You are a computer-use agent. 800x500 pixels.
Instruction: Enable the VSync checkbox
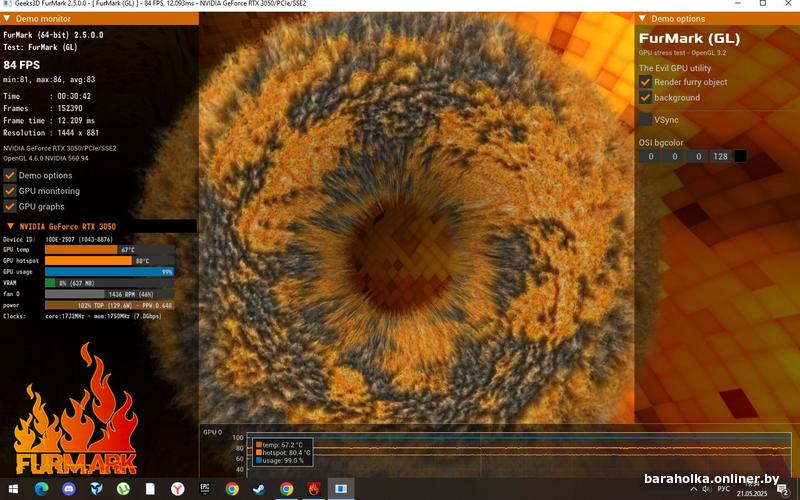tap(645, 119)
